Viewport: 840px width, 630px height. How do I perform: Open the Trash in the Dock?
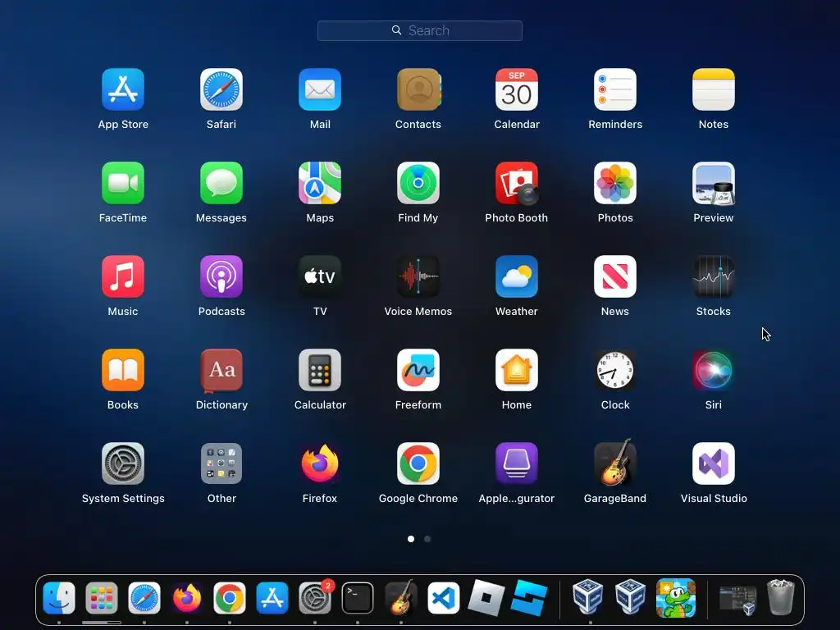pyautogui.click(x=781, y=598)
